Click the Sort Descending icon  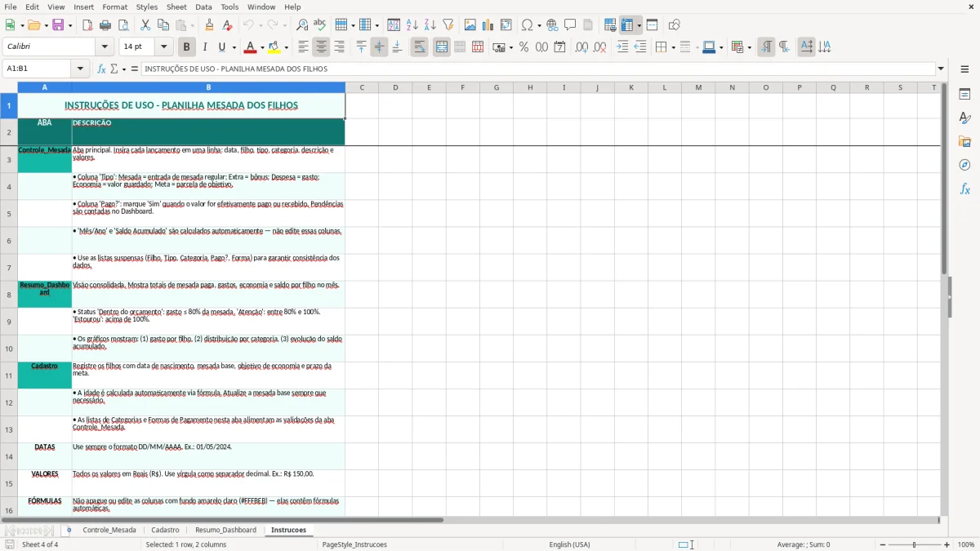(430, 25)
